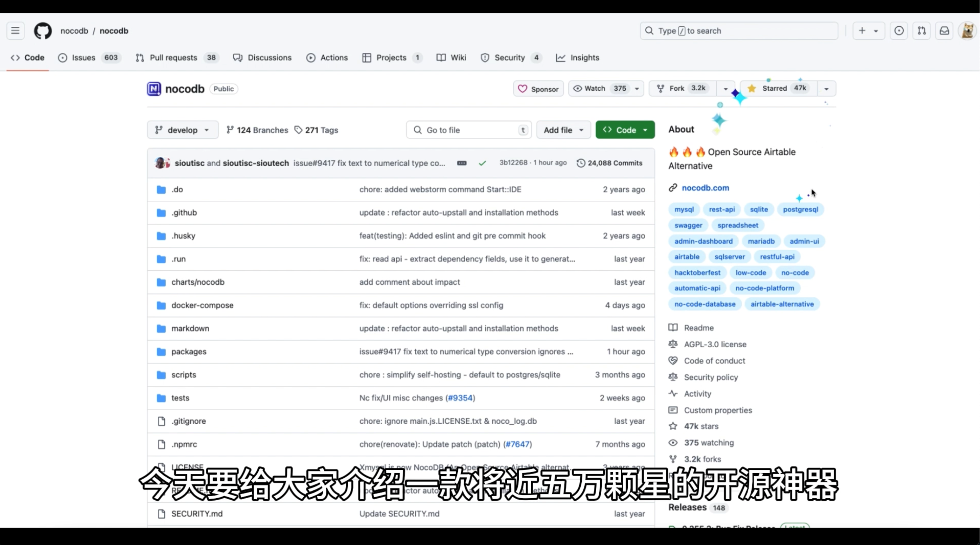Click the Type / to search field
980x545 pixels.
point(739,31)
